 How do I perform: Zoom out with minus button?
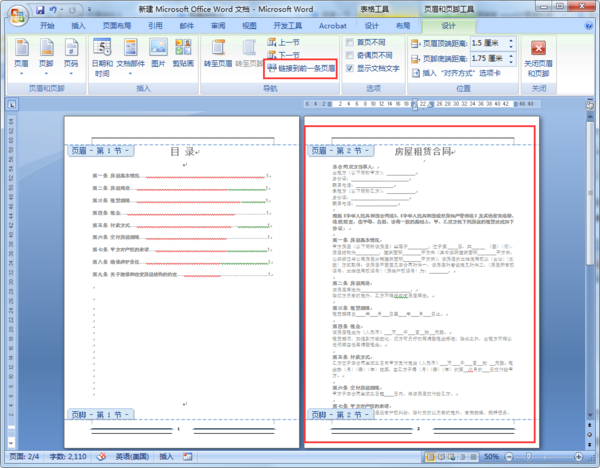509,457
